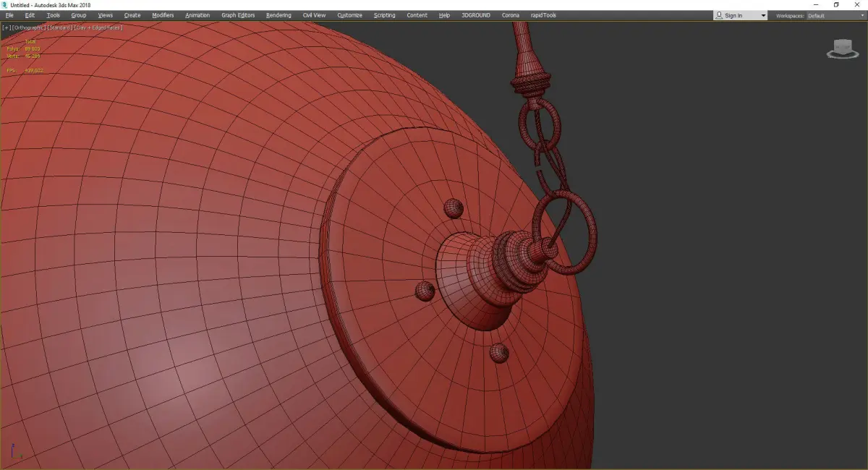Viewport: 868px width, 470px height.
Task: Click the 3ds Max application icon in title bar
Action: (x=5, y=4)
